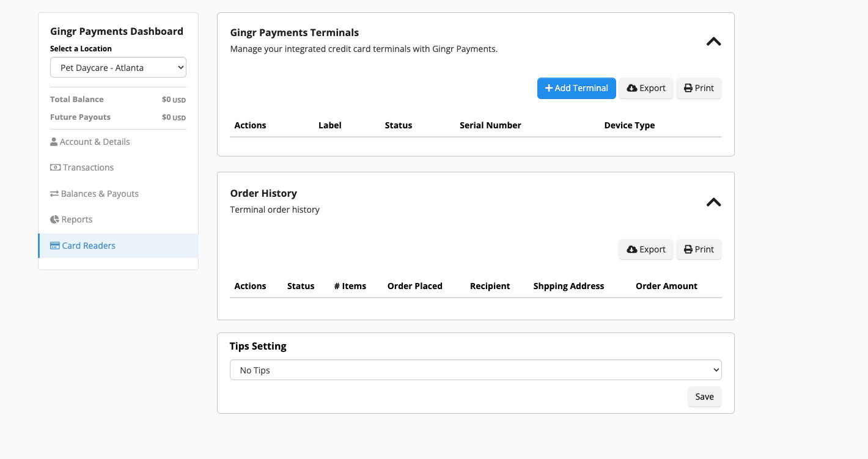Collapse the Order History panel
The width and height of the screenshot is (868, 459).
tap(713, 202)
